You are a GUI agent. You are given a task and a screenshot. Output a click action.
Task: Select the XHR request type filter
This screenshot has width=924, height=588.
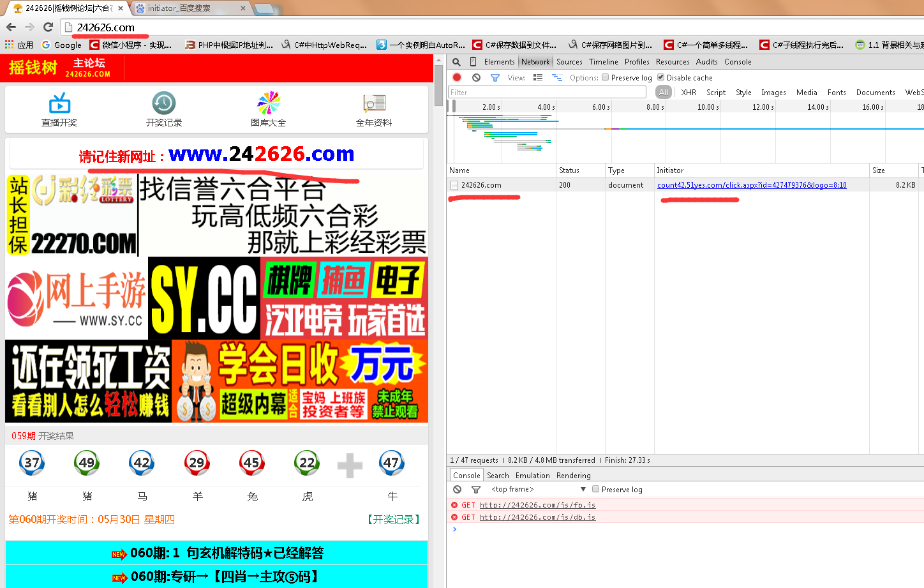pos(689,93)
